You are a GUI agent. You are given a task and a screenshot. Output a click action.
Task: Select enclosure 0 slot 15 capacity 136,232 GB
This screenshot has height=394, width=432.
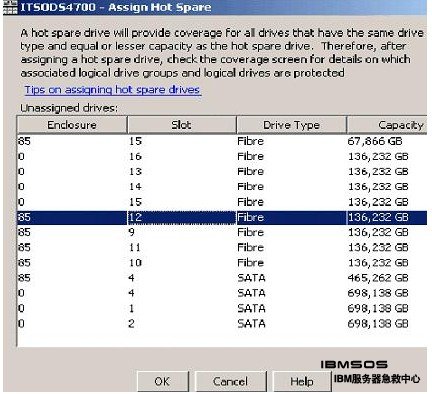pos(222,202)
